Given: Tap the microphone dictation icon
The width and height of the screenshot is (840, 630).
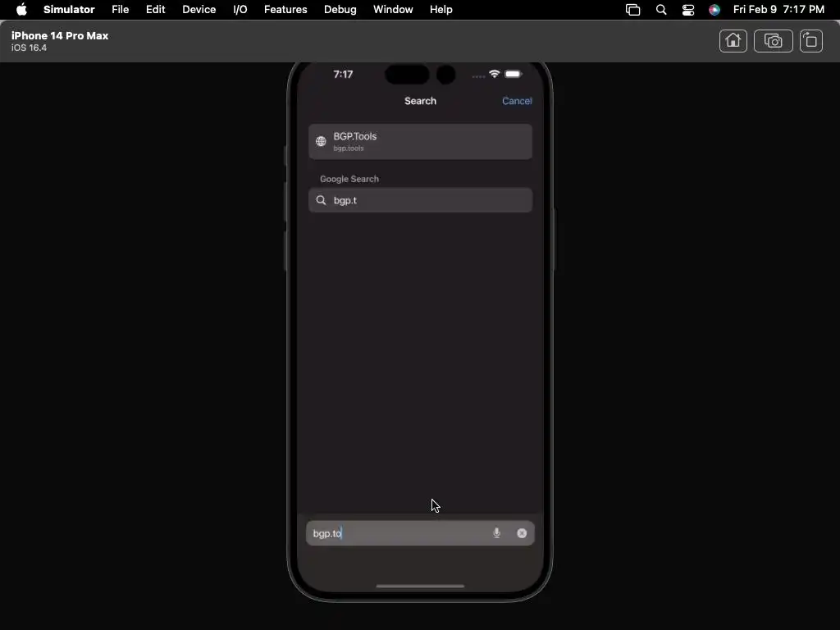Looking at the screenshot, I should pyautogui.click(x=496, y=533).
